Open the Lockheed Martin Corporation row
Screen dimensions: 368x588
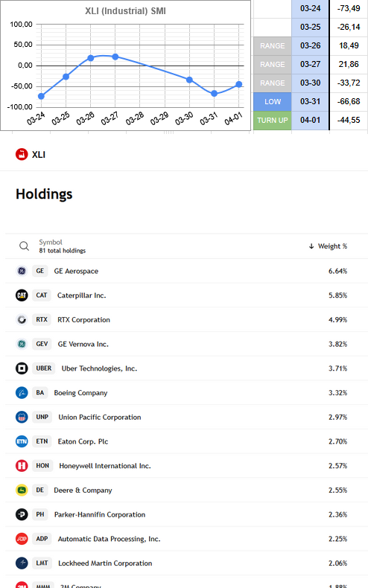click(187, 563)
